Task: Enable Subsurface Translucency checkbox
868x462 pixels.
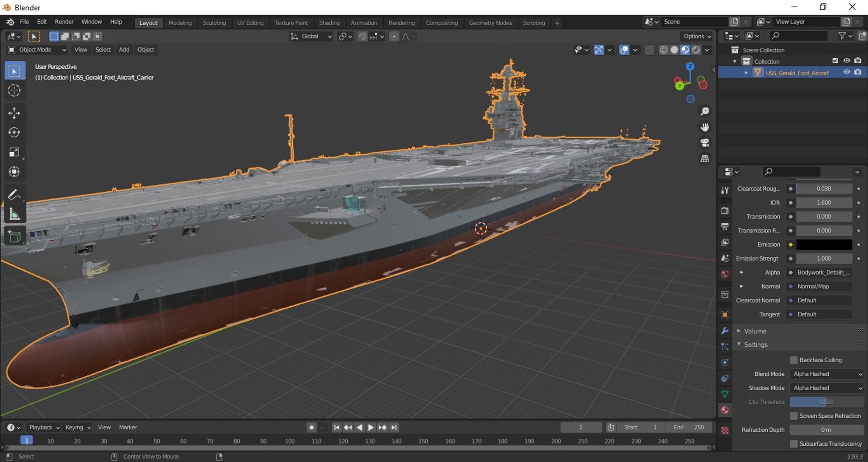Action: [793, 444]
